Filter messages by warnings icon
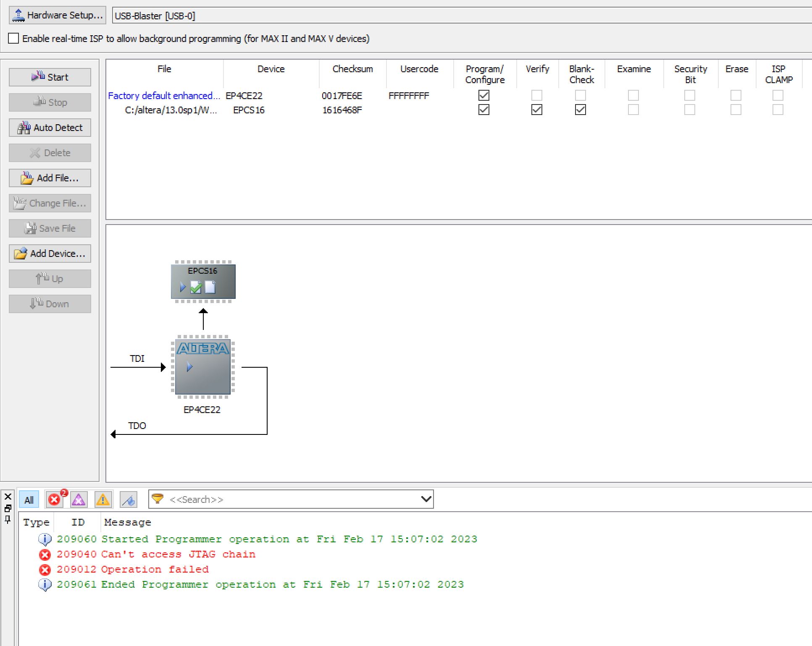812x646 pixels. (x=103, y=500)
